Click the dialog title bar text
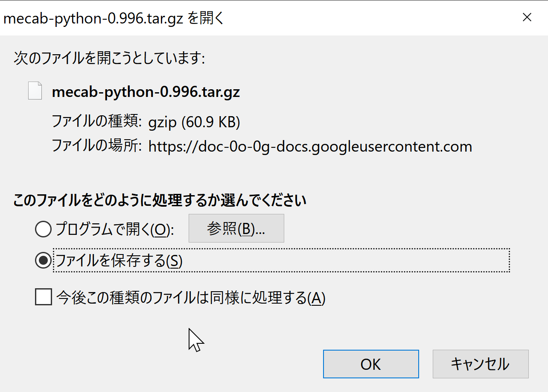The width and height of the screenshot is (548, 392). [x=114, y=18]
